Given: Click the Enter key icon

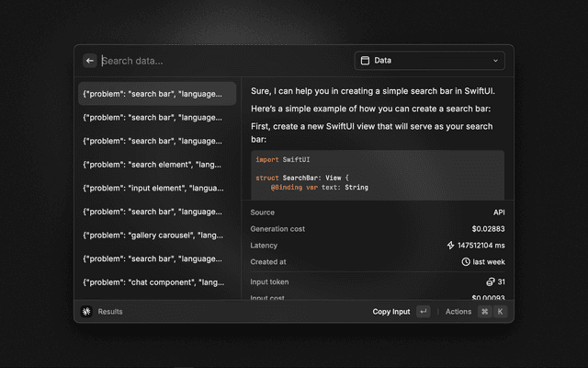Looking at the screenshot, I should tap(423, 312).
